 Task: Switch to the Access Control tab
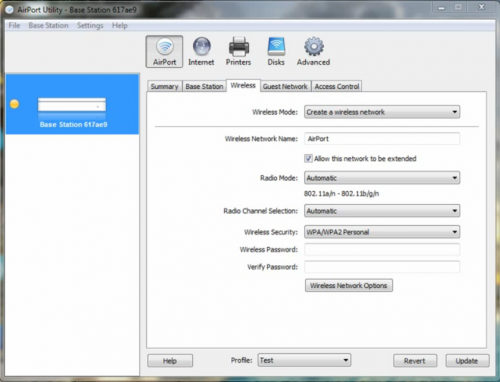[x=337, y=86]
